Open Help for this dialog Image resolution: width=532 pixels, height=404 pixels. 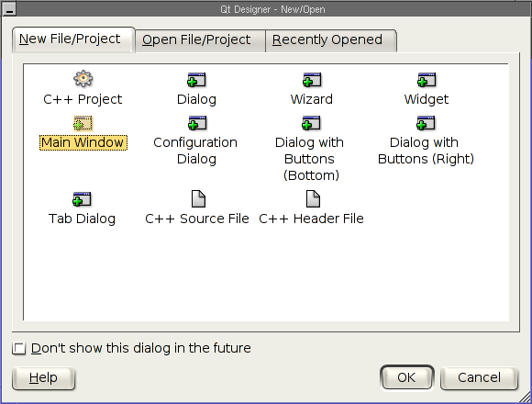pyautogui.click(x=43, y=378)
